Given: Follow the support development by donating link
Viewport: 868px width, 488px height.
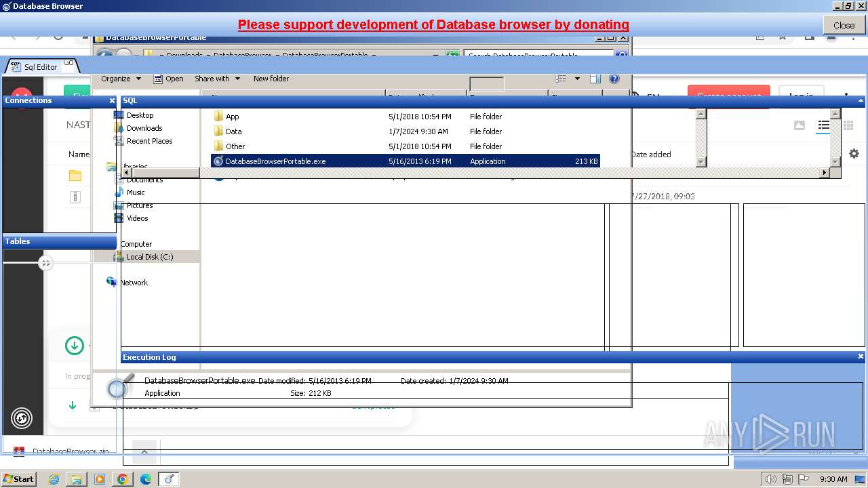Looking at the screenshot, I should [433, 25].
